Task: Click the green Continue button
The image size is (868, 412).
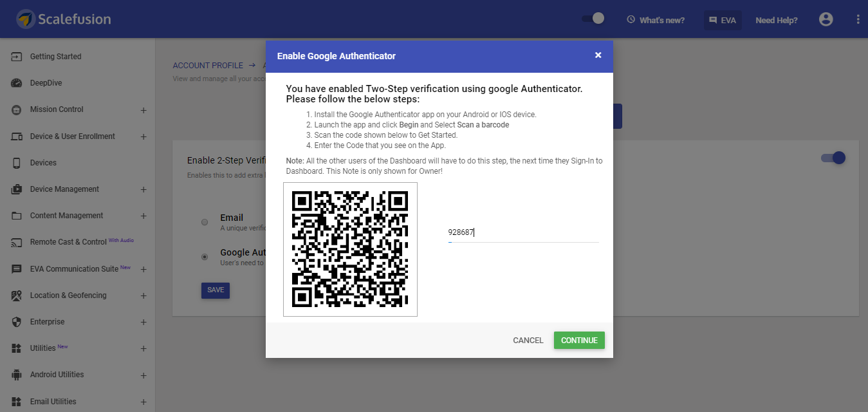Action: (x=579, y=341)
